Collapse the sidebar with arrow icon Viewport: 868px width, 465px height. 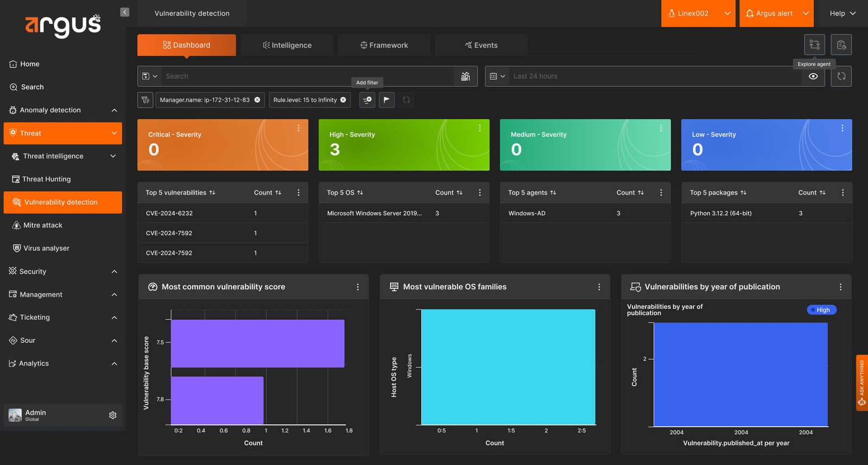(125, 12)
